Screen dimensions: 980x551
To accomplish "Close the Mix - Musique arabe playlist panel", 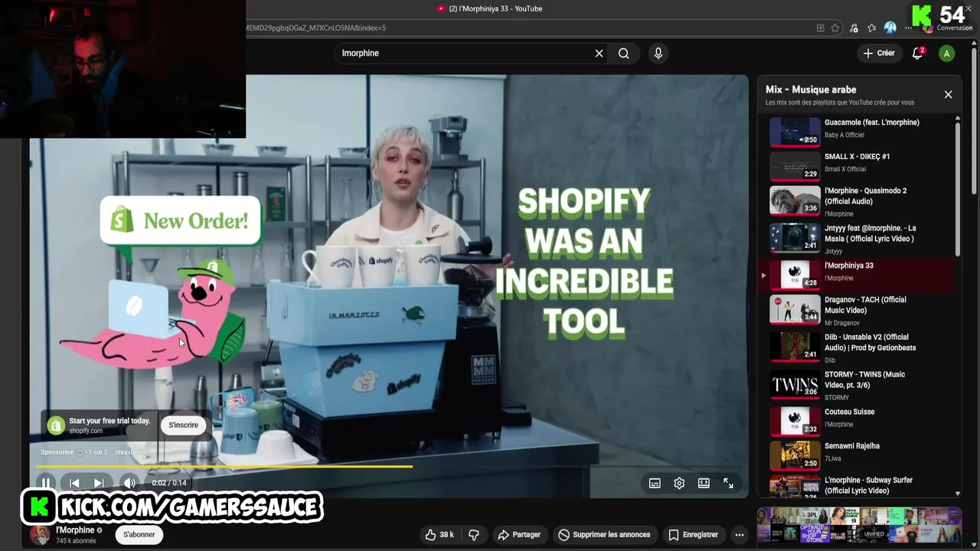I will (948, 94).
